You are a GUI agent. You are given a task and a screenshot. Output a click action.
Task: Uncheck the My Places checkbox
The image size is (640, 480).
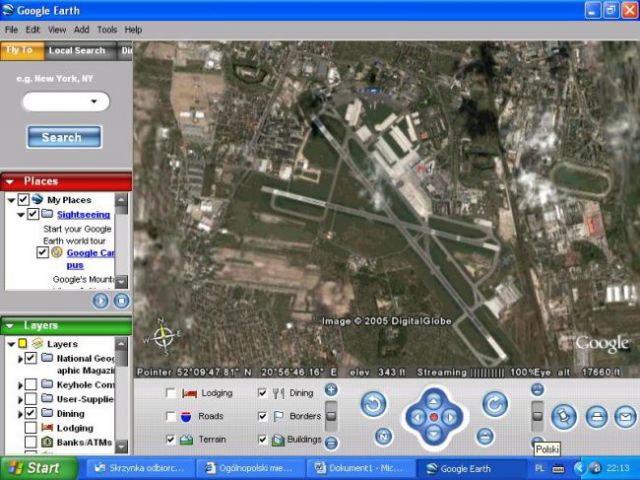click(23, 200)
